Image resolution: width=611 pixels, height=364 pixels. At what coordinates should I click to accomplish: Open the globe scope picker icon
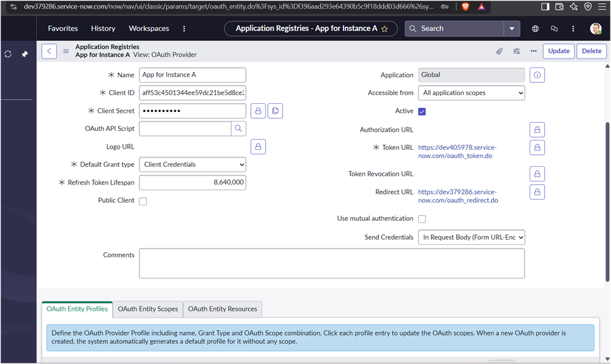tap(535, 28)
